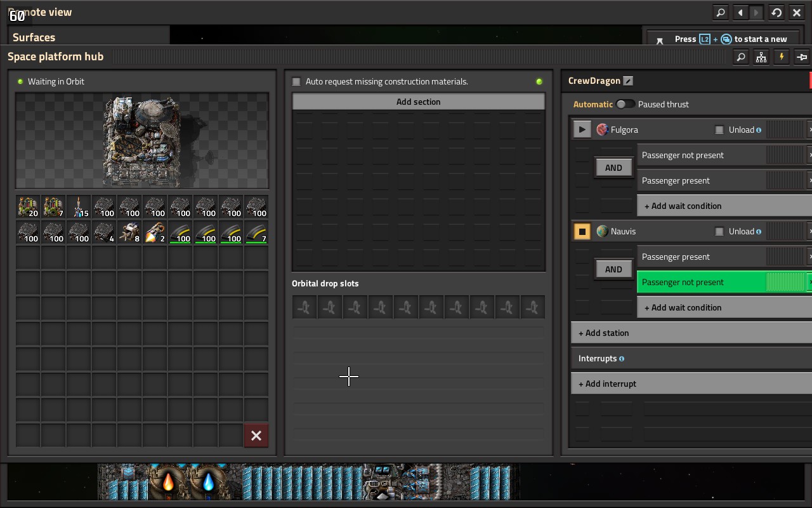Image resolution: width=812 pixels, height=508 pixels.
Task: Click the reset view arrow in Remote view bar
Action: (776, 12)
